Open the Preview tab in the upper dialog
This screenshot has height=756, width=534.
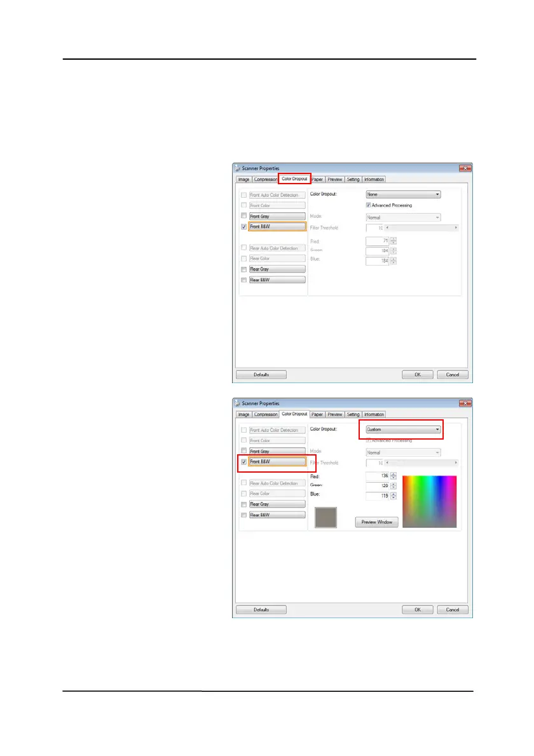pos(335,179)
